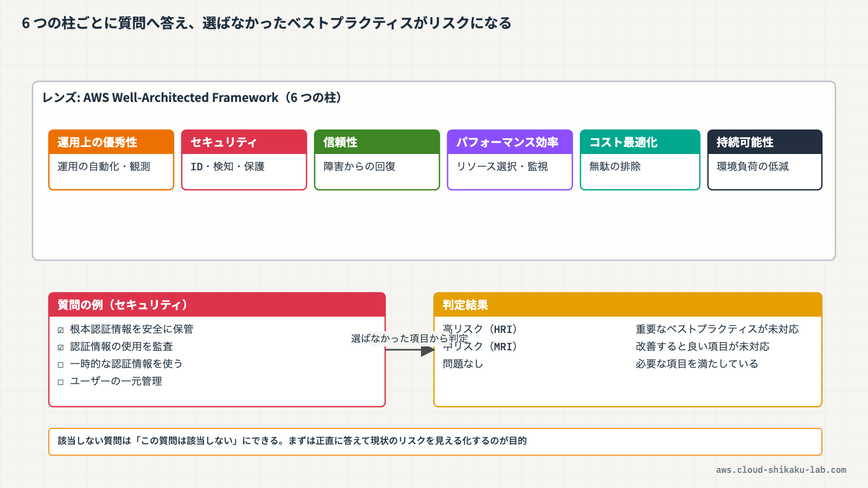The image size is (868, 488).
Task: Click the 質問の例（セキュリティ） header
Action: point(217,305)
